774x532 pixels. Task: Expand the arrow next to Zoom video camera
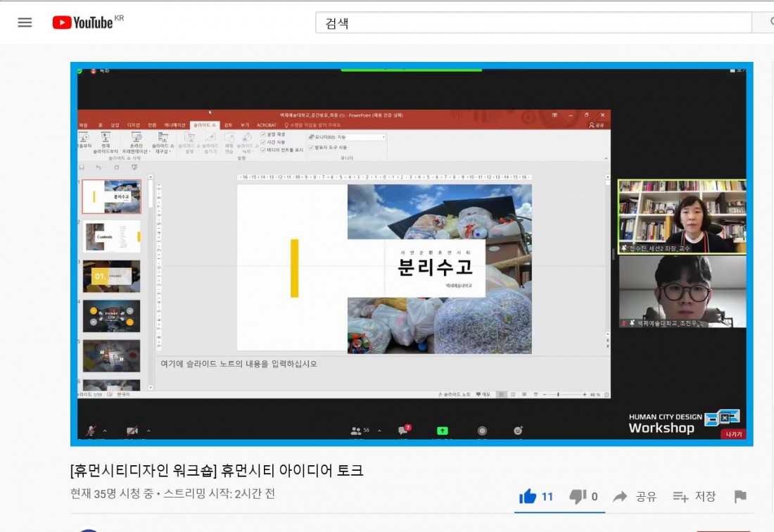148,431
